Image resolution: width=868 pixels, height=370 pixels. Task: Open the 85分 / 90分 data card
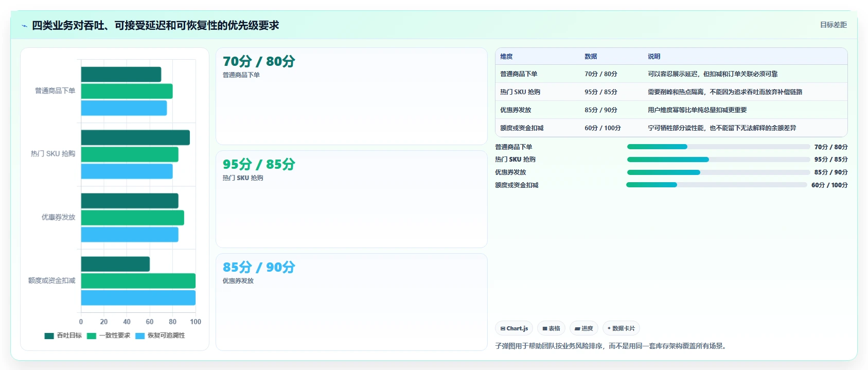tap(351, 302)
